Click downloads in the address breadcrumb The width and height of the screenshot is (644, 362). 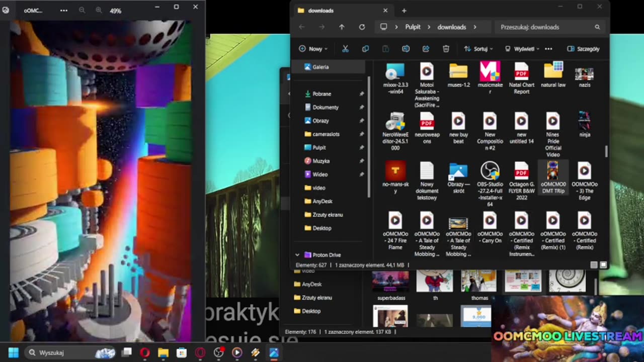coord(452,27)
